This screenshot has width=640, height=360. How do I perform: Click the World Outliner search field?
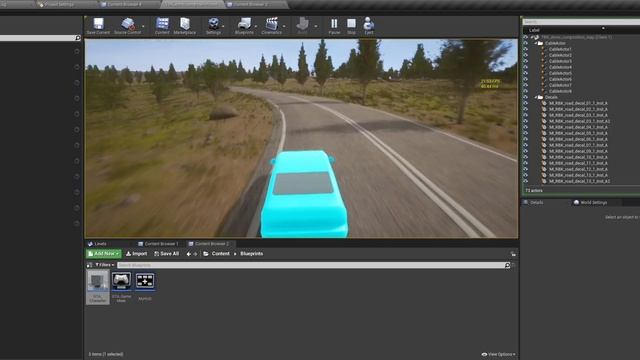click(581, 22)
